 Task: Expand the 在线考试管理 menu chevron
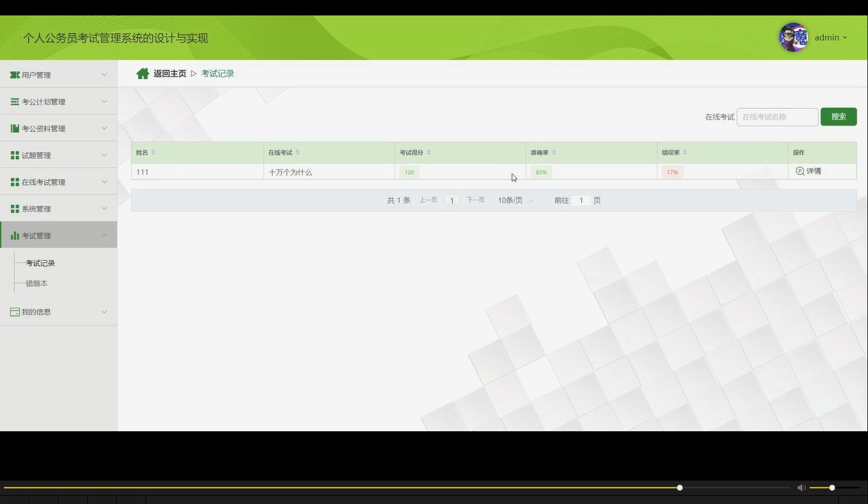click(x=104, y=182)
